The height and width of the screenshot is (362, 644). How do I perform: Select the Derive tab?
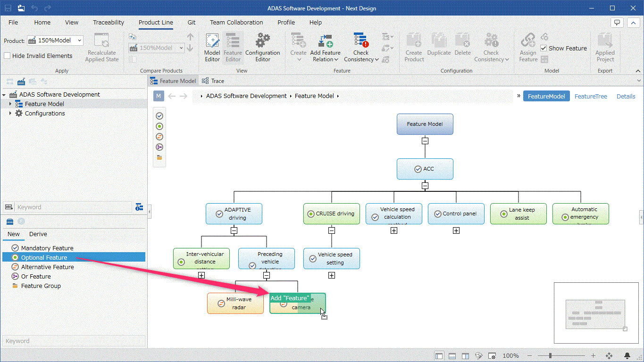click(38, 234)
